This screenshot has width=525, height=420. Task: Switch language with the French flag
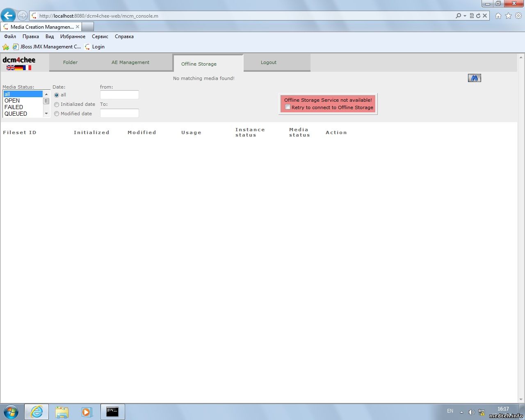[x=27, y=68]
